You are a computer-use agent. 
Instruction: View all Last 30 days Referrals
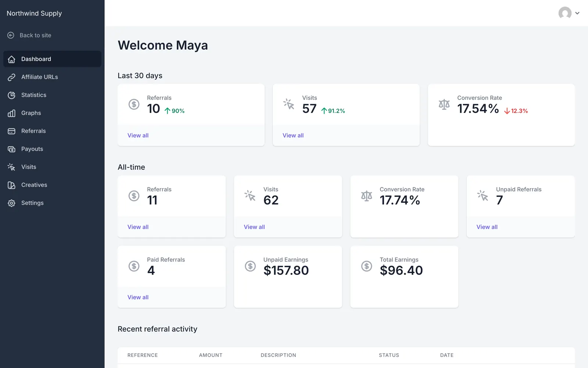coord(138,135)
